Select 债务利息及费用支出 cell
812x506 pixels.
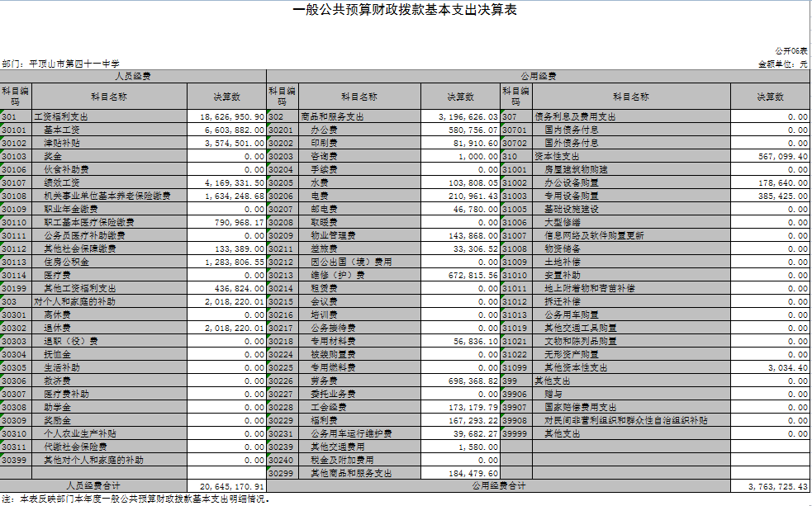pos(632,116)
